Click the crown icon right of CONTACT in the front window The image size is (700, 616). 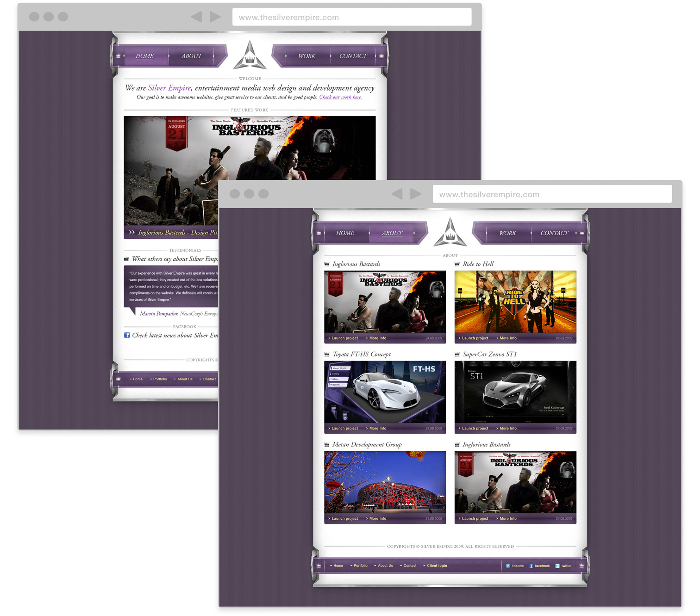pyautogui.click(x=582, y=233)
